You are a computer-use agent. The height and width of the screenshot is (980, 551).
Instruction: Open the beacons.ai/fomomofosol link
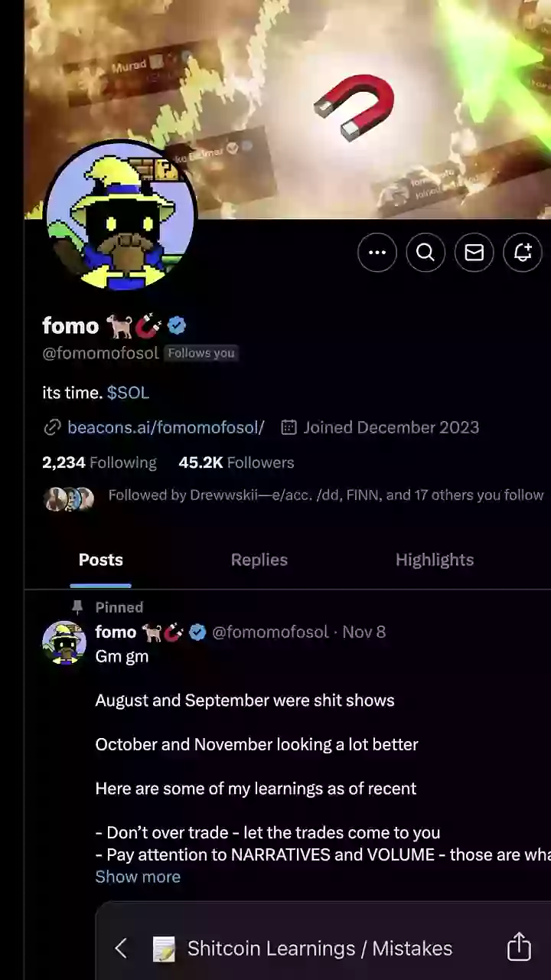[166, 427]
